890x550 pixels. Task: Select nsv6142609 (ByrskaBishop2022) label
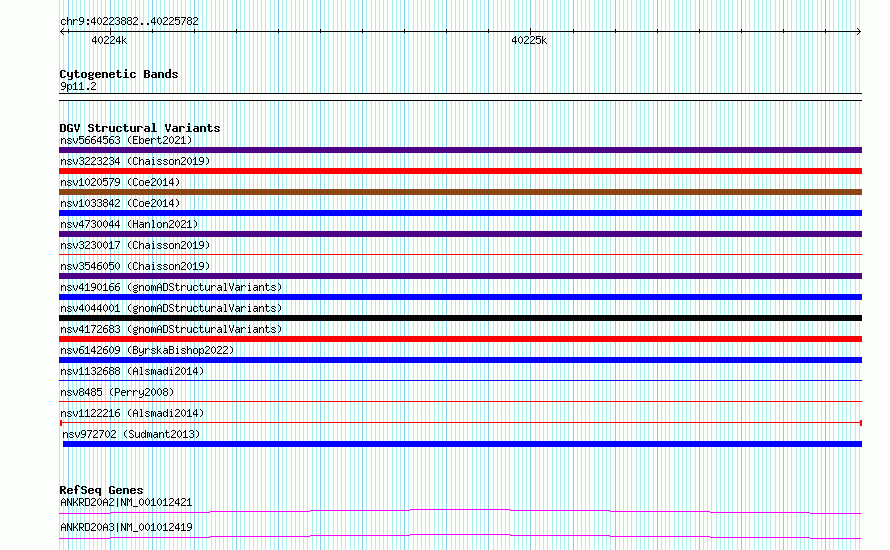click(147, 350)
